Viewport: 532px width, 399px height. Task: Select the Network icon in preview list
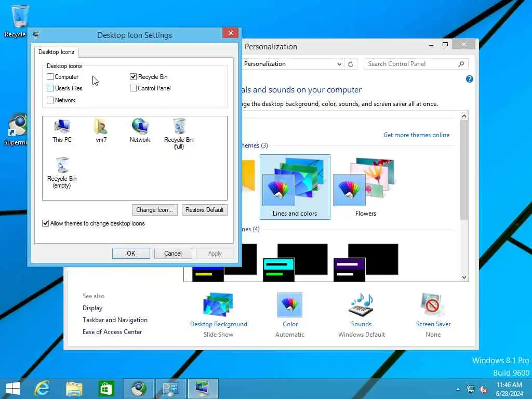click(x=140, y=130)
